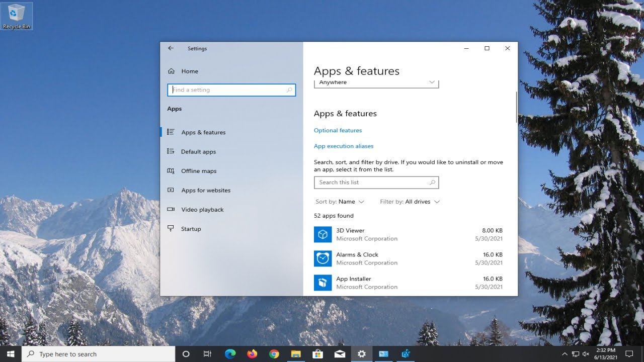Open File Explorer from taskbar

tap(296, 354)
